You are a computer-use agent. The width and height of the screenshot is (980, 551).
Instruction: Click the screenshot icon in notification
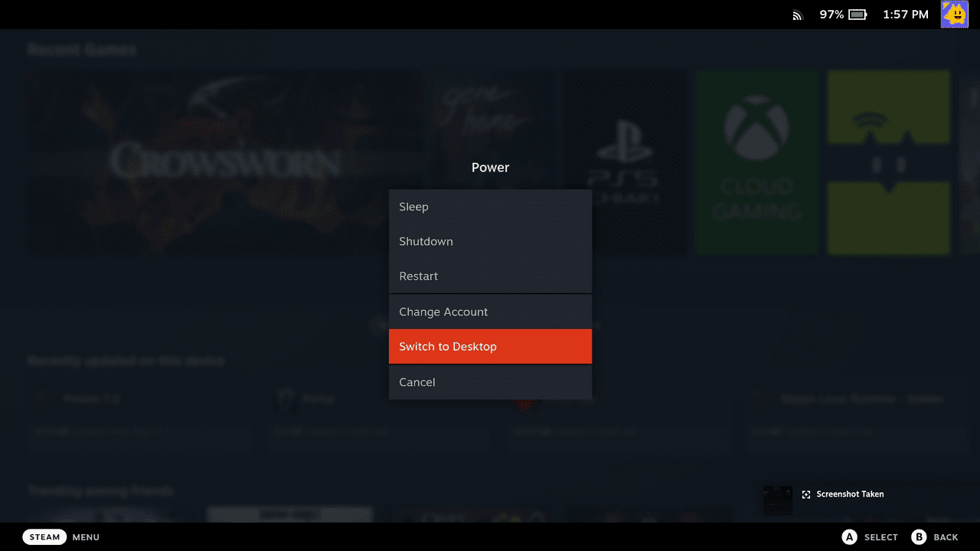806,495
